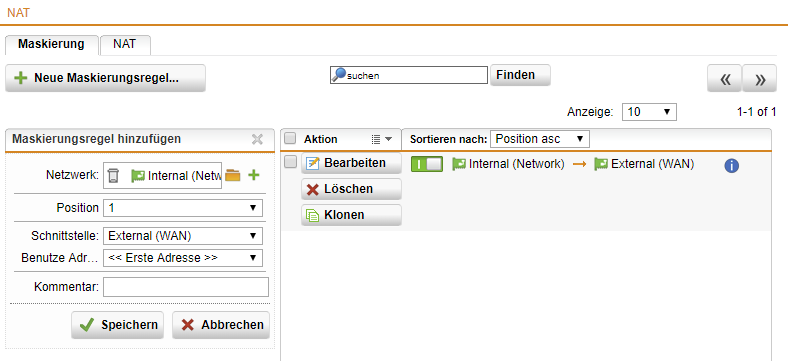Click the green plus next to Netzwerk
The width and height of the screenshot is (788, 361).
click(254, 175)
